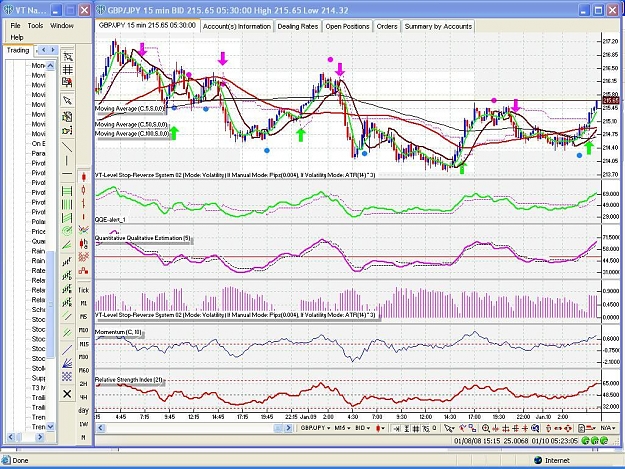Switch to filled red candlestick chart type
Image resolution: width=625 pixels, height=469 pixels.
click(x=84, y=176)
